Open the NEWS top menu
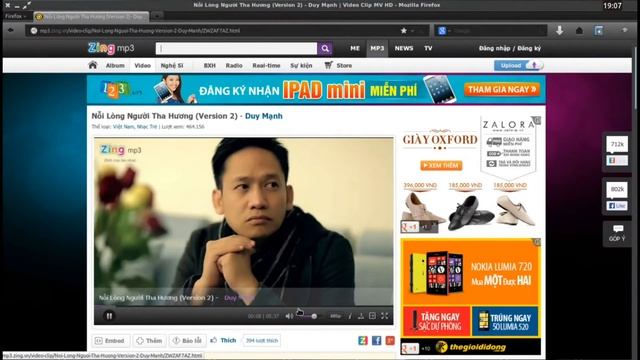The width and height of the screenshot is (640, 360). click(404, 48)
